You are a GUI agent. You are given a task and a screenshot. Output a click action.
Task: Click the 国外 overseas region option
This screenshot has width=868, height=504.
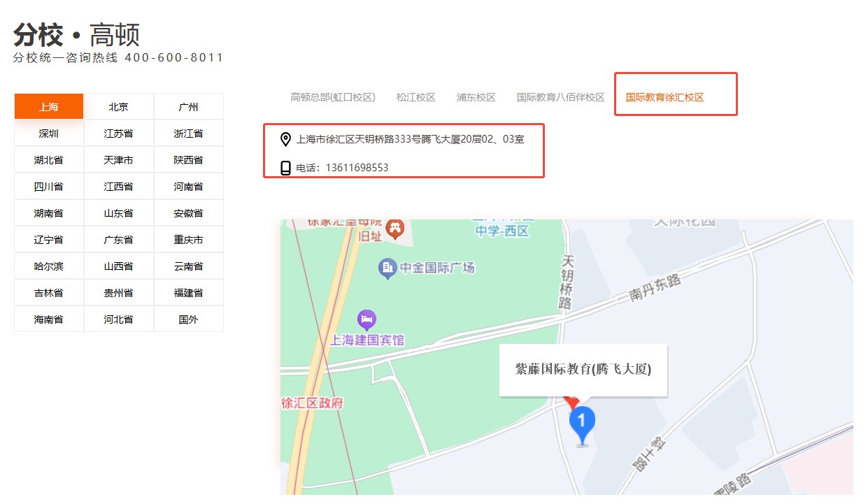point(188,319)
